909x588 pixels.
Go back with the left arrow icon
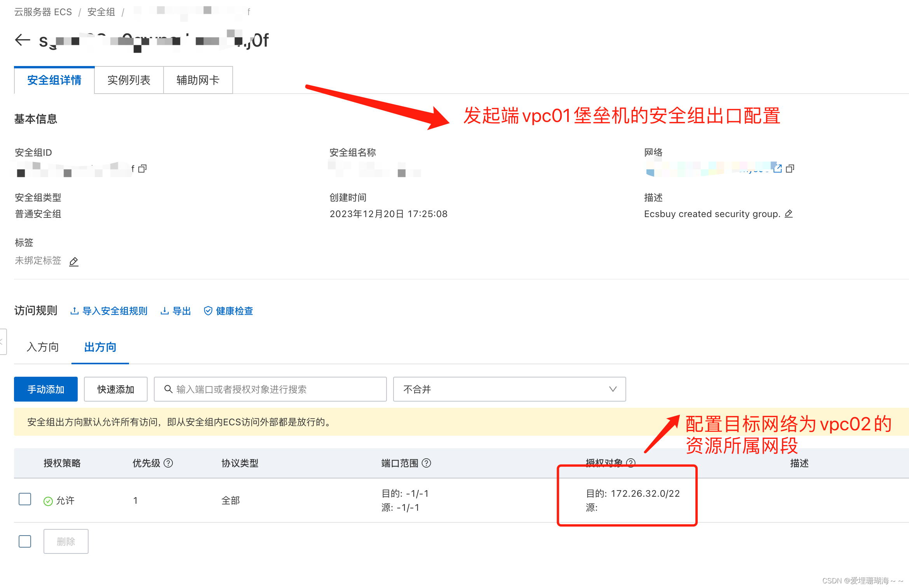pos(23,40)
